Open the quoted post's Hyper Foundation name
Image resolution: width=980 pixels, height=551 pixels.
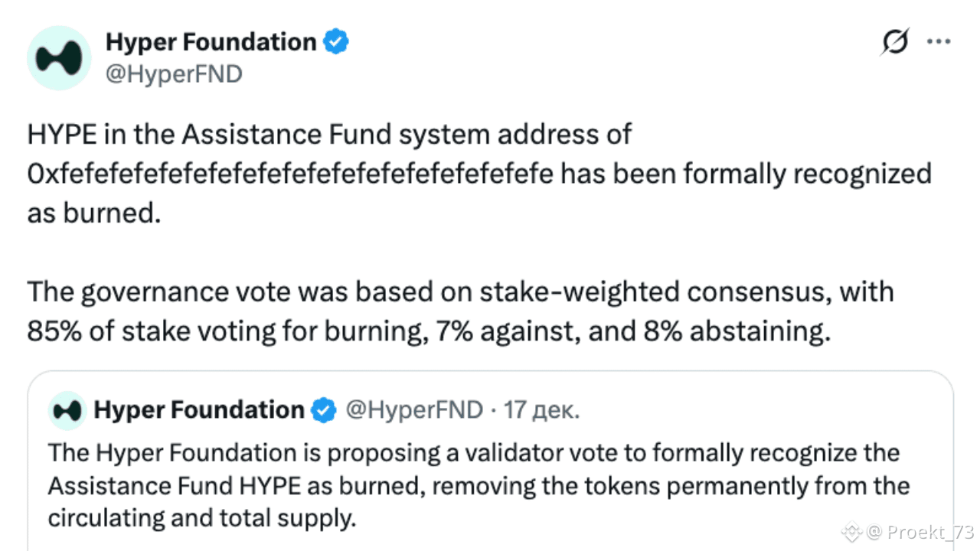point(199,411)
